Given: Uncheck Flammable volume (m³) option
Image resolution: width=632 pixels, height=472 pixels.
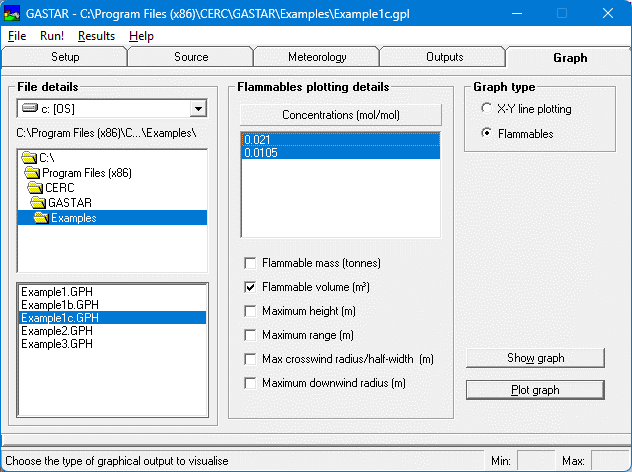Looking at the screenshot, I should (250, 287).
